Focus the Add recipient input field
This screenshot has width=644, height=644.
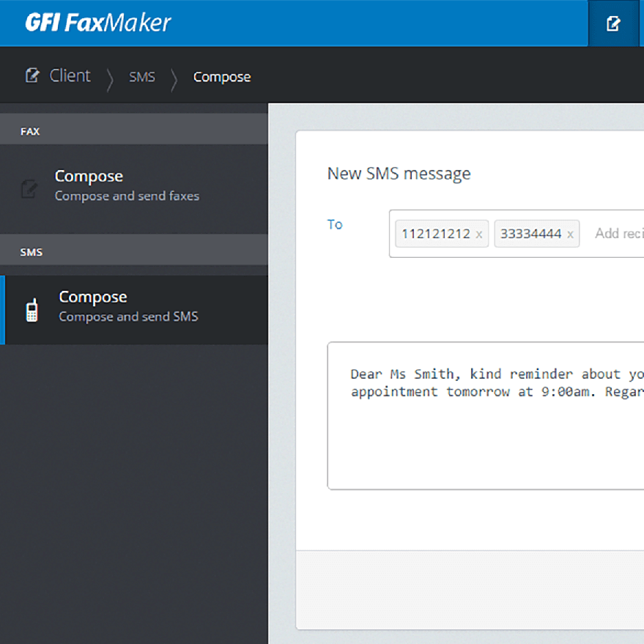pyautogui.click(x=618, y=234)
